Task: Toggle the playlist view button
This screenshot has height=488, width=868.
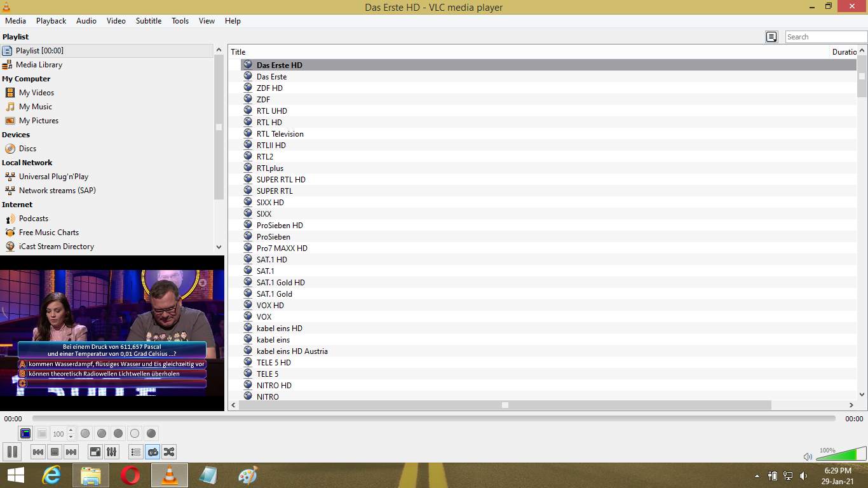Action: pos(135,452)
